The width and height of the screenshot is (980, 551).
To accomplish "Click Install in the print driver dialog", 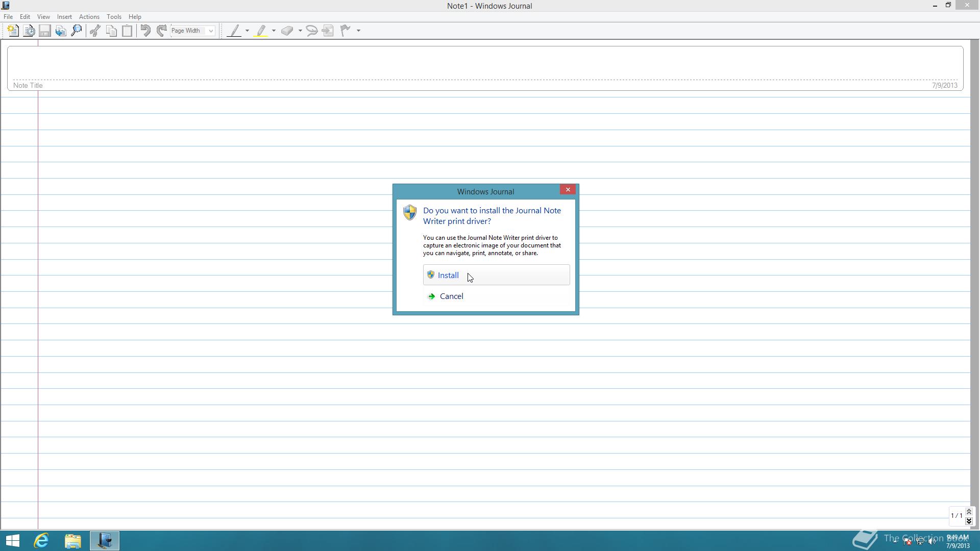I will click(496, 275).
